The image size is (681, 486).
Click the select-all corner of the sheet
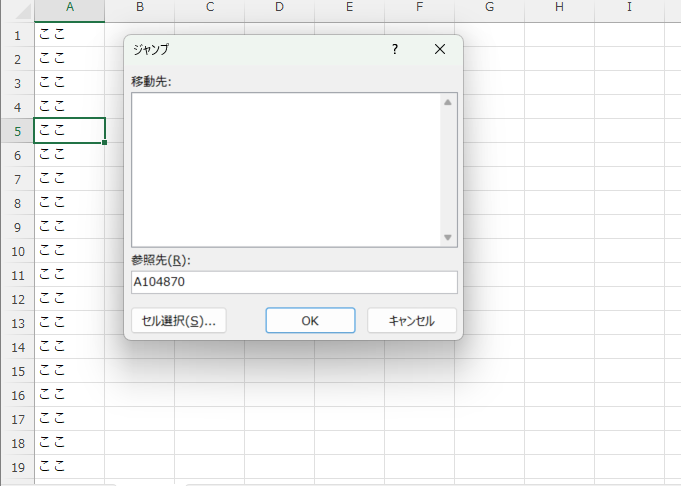tap(17, 8)
